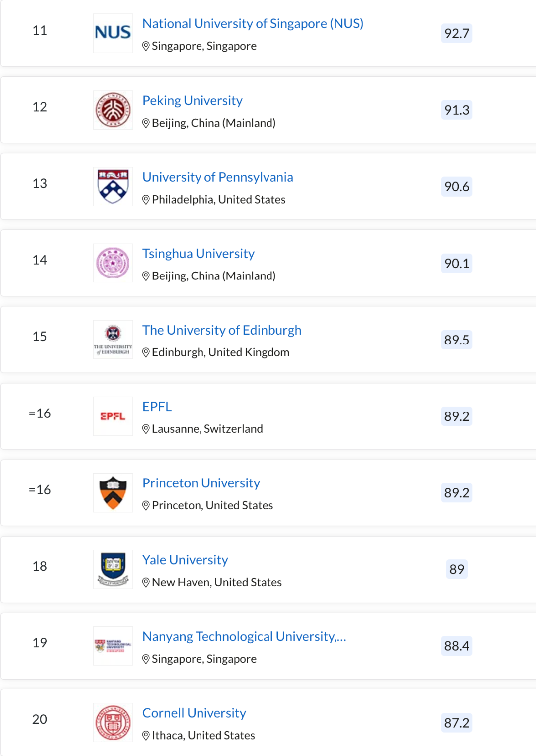Click the Singapore location pin under Nanyang

tap(146, 659)
